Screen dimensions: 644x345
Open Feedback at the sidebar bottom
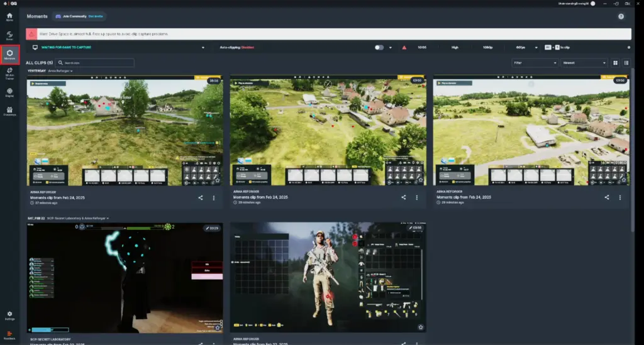[x=9, y=335]
